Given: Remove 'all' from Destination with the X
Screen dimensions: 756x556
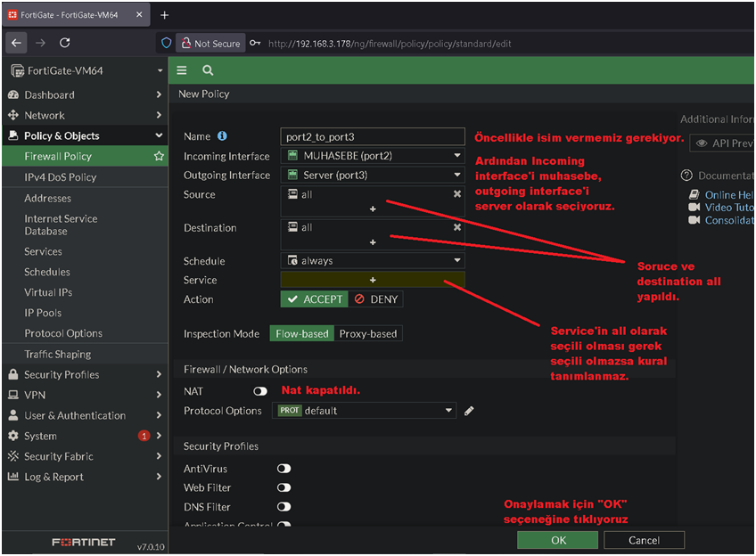Looking at the screenshot, I should (457, 227).
